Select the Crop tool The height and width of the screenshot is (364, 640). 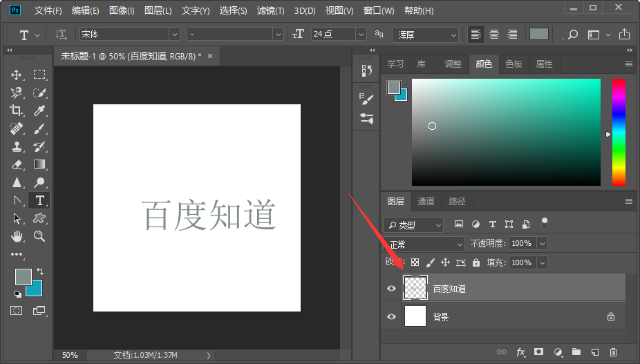[17, 111]
